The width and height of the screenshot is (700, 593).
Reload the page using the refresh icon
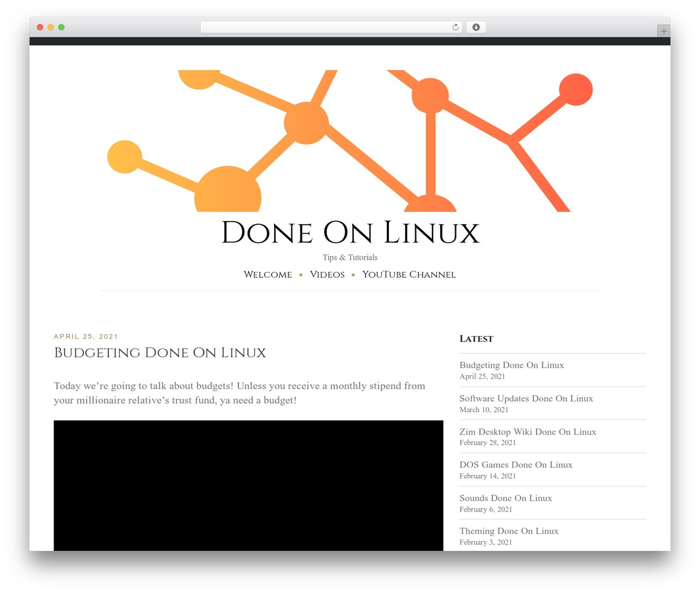pos(455,27)
